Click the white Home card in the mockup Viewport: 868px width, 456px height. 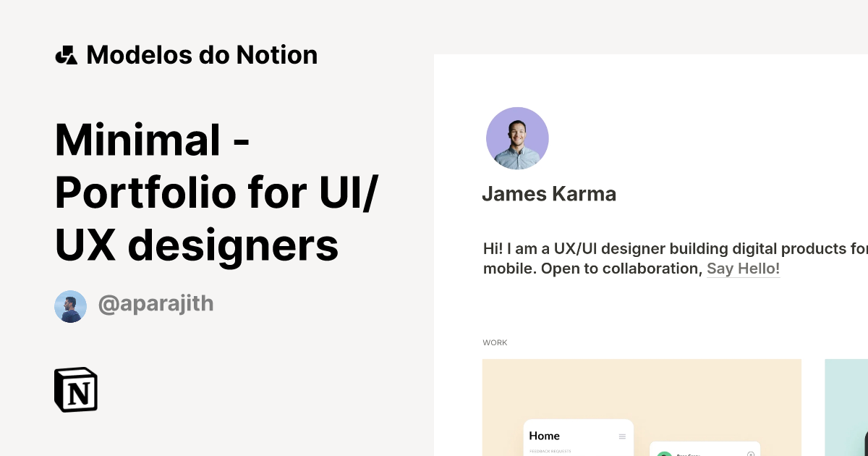[579, 442]
